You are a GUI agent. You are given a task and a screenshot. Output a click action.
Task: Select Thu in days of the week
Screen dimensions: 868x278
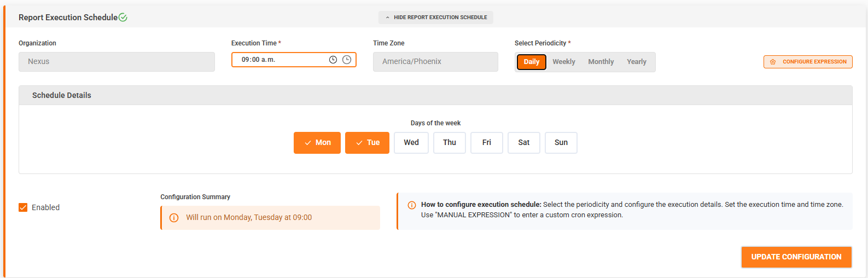click(450, 143)
